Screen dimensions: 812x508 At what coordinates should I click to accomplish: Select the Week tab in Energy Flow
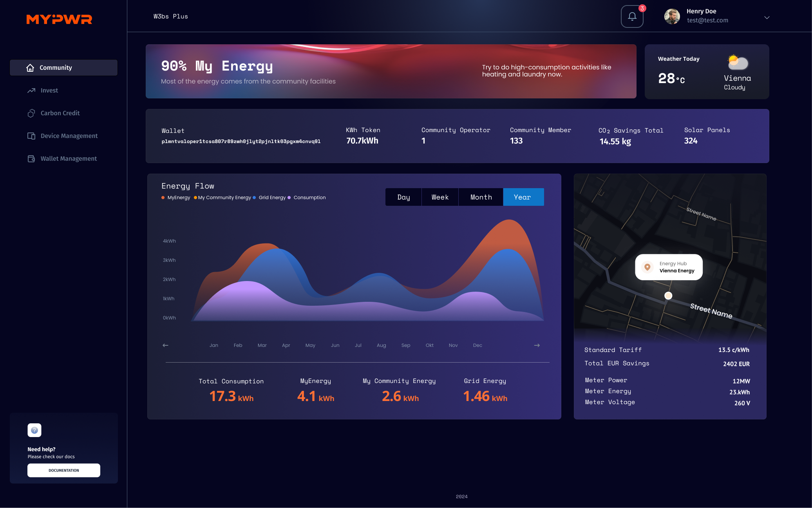439,197
